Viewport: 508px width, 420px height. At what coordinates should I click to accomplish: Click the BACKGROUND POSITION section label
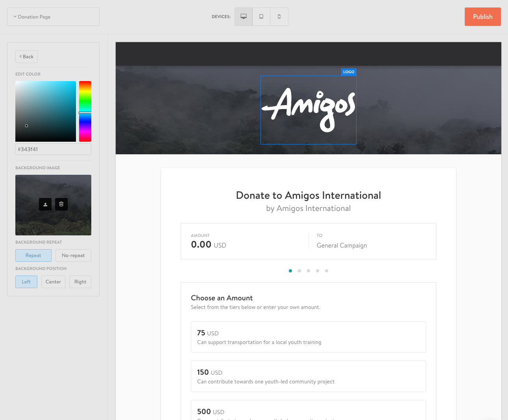(41, 268)
